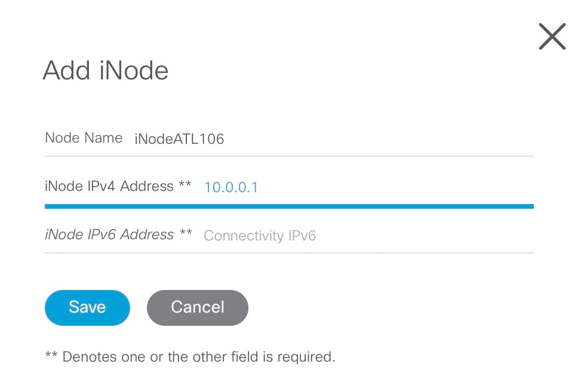Click the double asterisk starting the footnote
The image size is (584, 392).
tap(51, 354)
